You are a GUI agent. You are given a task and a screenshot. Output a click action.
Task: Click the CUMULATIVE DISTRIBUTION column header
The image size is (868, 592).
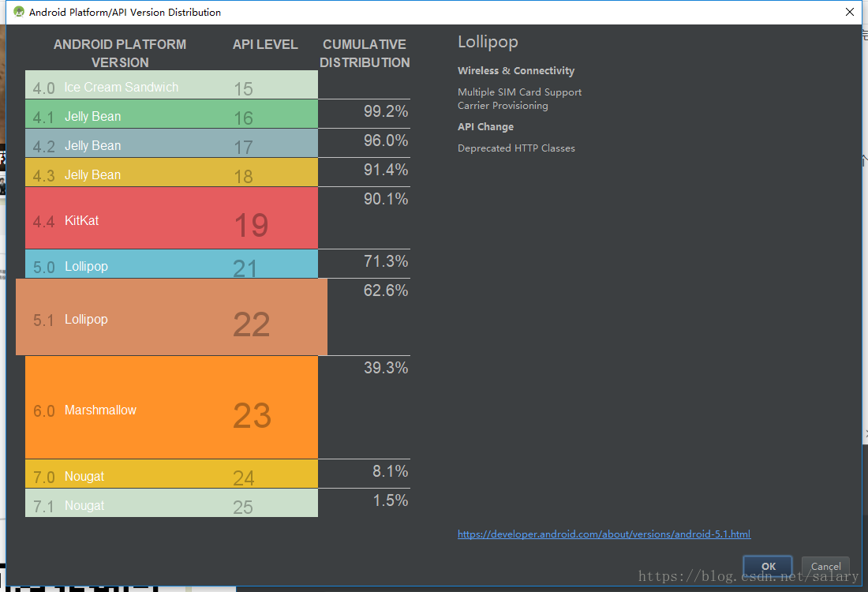[x=365, y=53]
